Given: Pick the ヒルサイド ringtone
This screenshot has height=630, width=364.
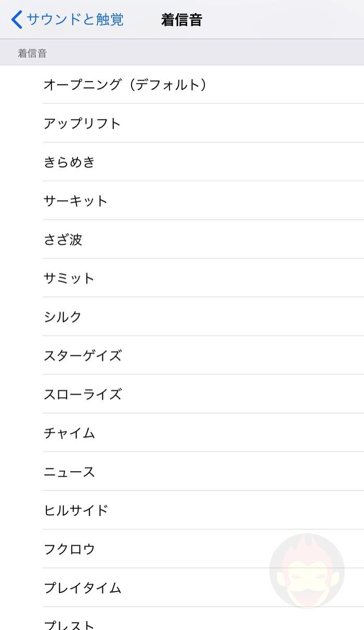Looking at the screenshot, I should pyautogui.click(x=76, y=510).
